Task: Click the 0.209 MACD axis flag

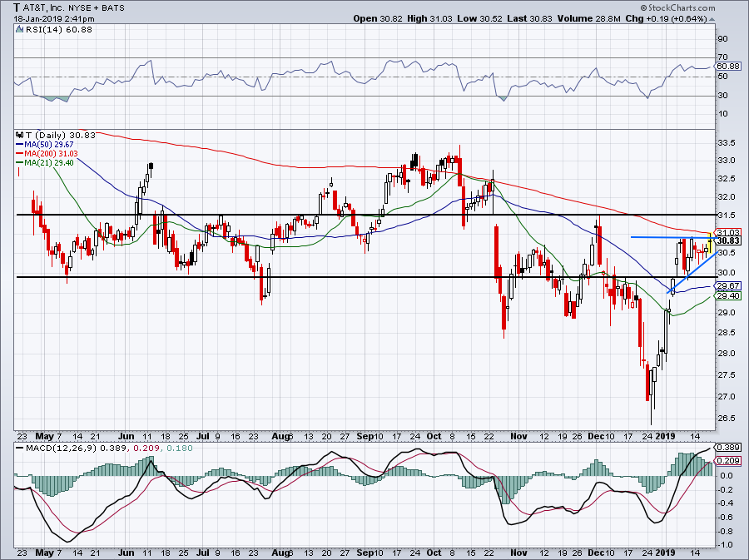Action: (728, 461)
